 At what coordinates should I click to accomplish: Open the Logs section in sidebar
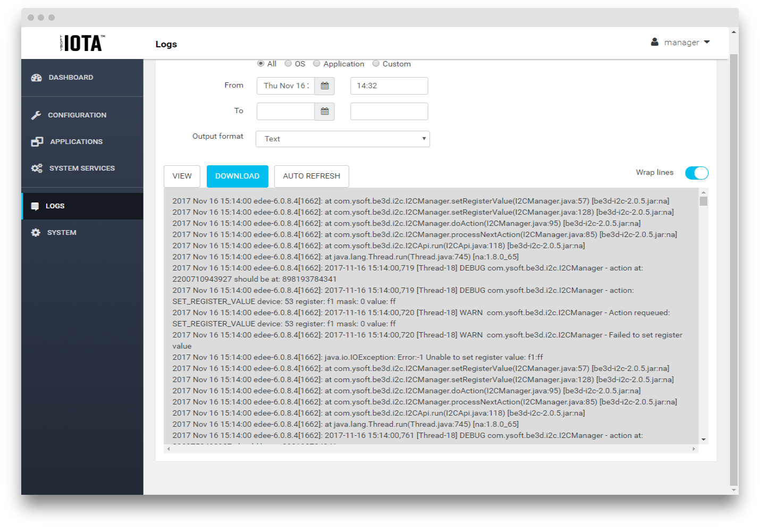tap(55, 206)
